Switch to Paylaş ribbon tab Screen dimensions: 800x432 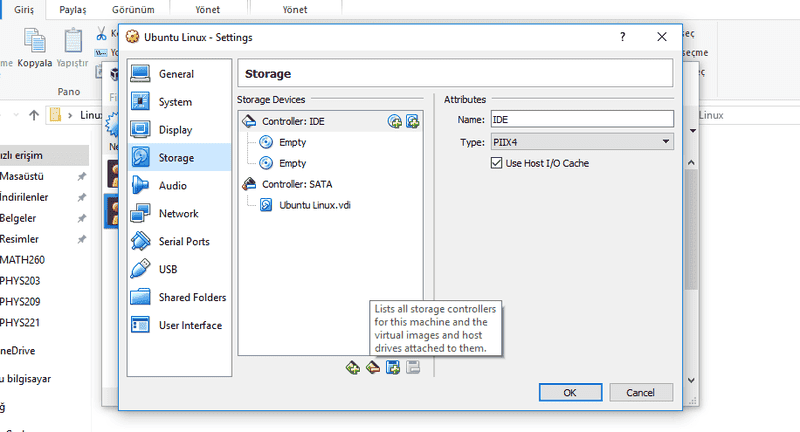click(72, 9)
